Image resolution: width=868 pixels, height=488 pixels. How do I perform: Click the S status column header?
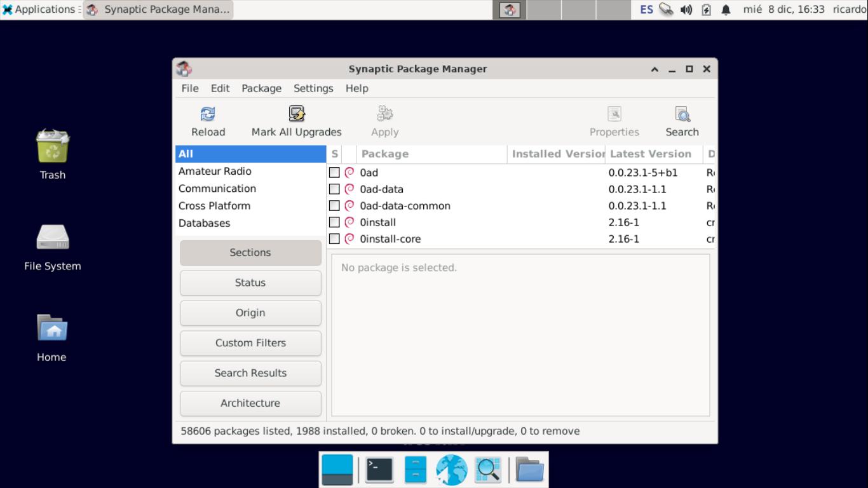(335, 154)
